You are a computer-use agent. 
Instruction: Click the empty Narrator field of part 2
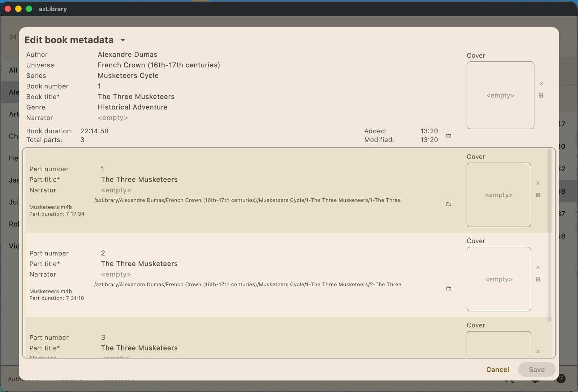coord(116,274)
